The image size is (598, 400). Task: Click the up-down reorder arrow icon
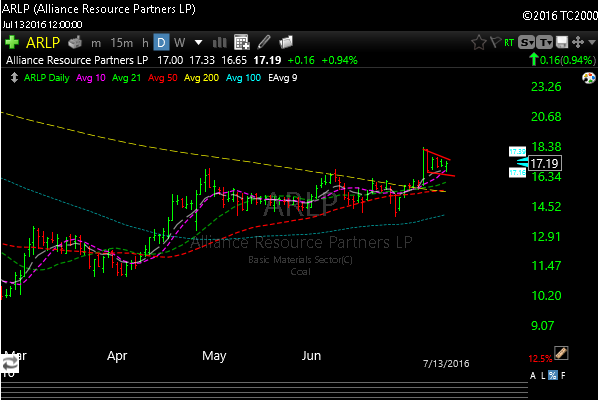click(x=14, y=78)
